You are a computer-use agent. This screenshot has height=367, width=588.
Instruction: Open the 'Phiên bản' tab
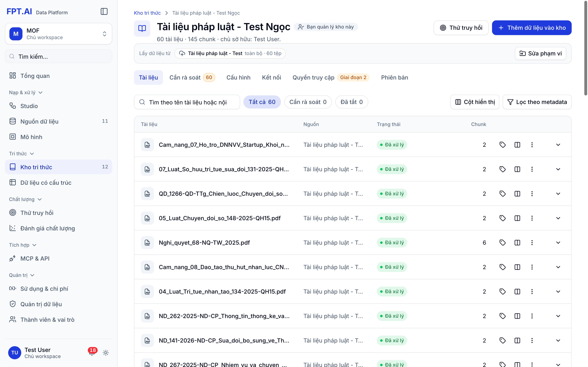[394, 77]
